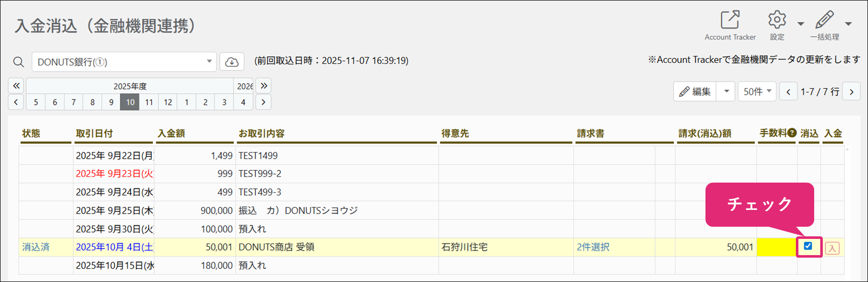Click the search magnifier icon
This screenshot has width=868, height=282.
click(19, 62)
